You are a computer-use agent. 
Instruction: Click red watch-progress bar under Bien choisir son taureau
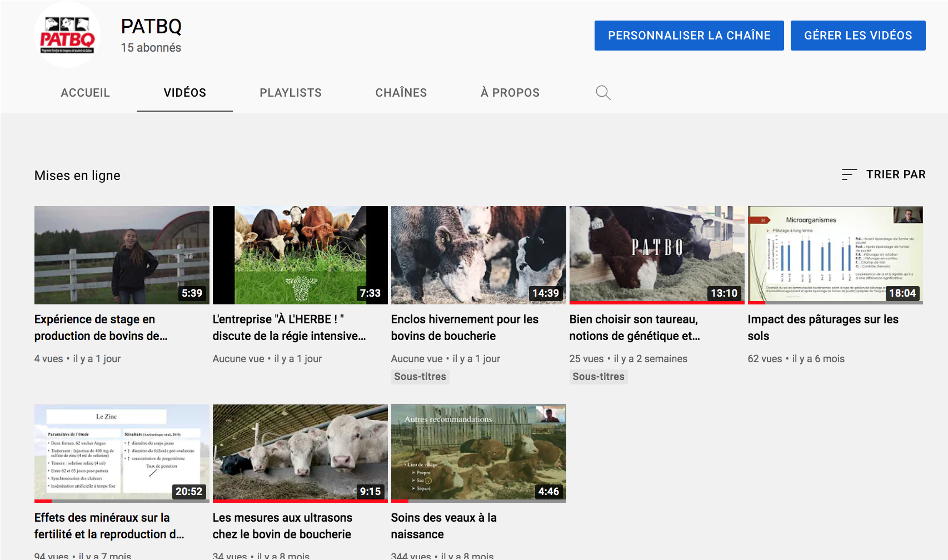pyautogui.click(x=657, y=303)
